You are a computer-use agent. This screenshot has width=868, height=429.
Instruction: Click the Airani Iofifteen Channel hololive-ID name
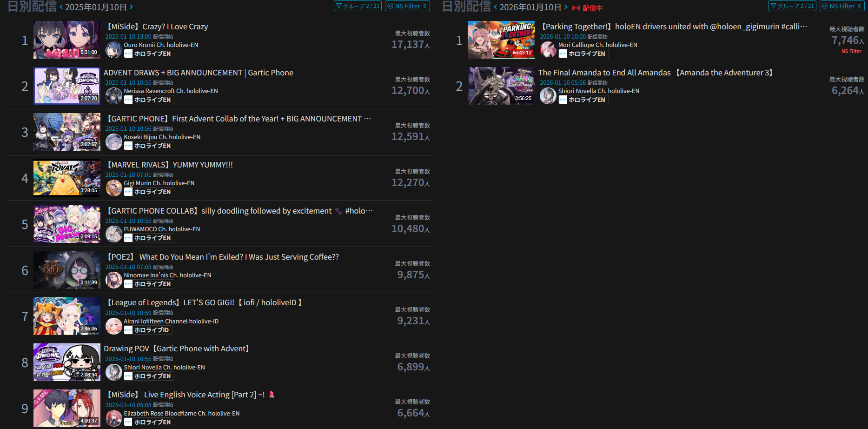171,321
